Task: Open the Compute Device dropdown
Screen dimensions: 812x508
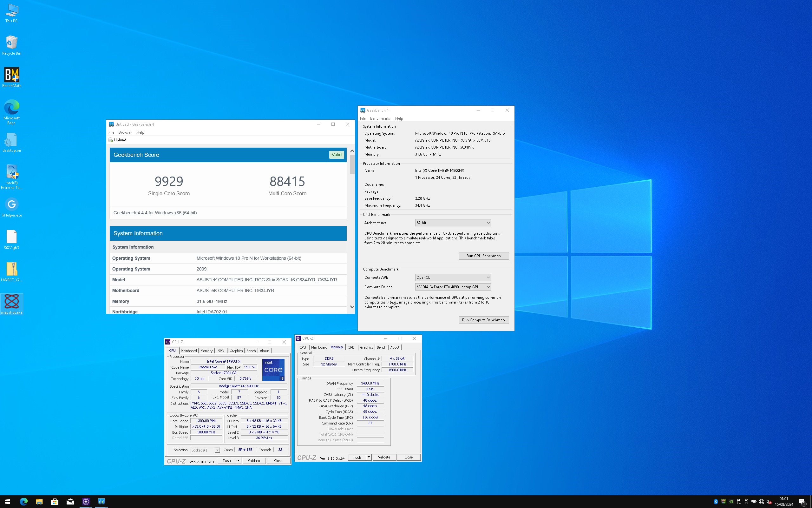Action: click(x=453, y=287)
